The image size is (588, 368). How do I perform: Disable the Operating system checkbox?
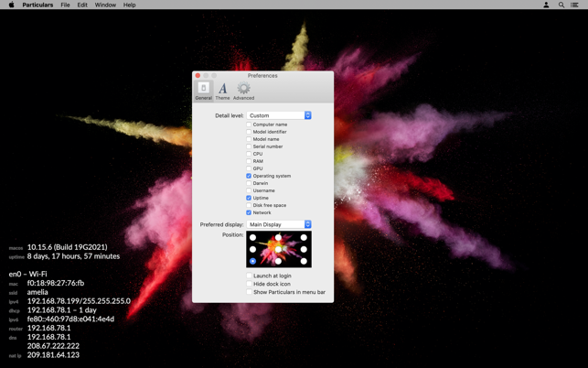coord(249,176)
